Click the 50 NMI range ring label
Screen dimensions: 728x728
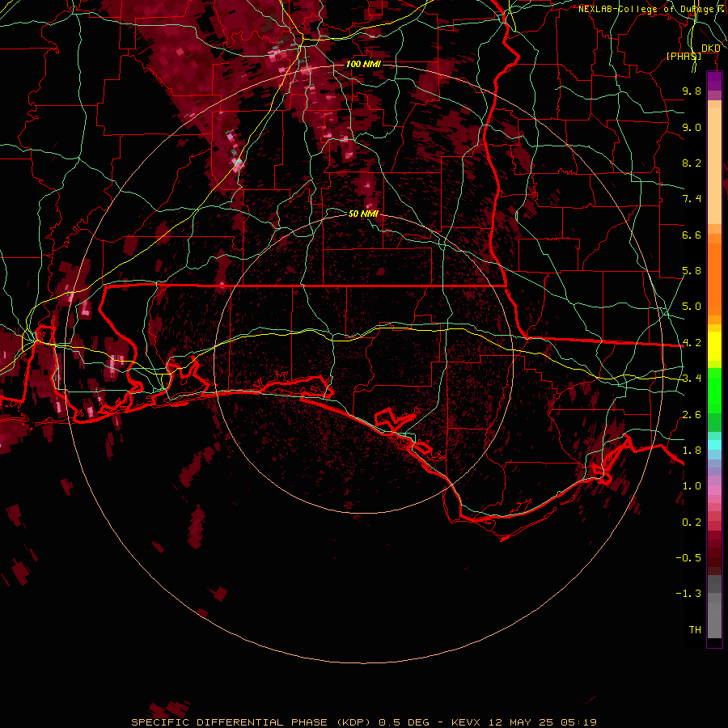(x=363, y=214)
